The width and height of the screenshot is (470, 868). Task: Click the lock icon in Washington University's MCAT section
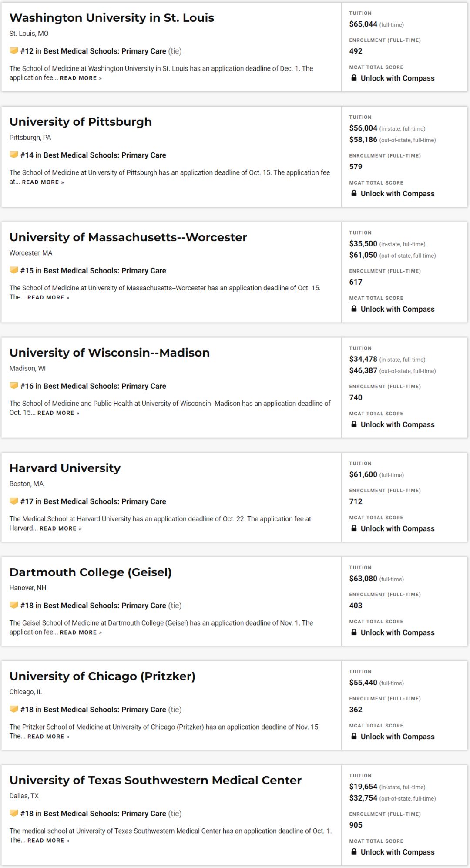354,78
